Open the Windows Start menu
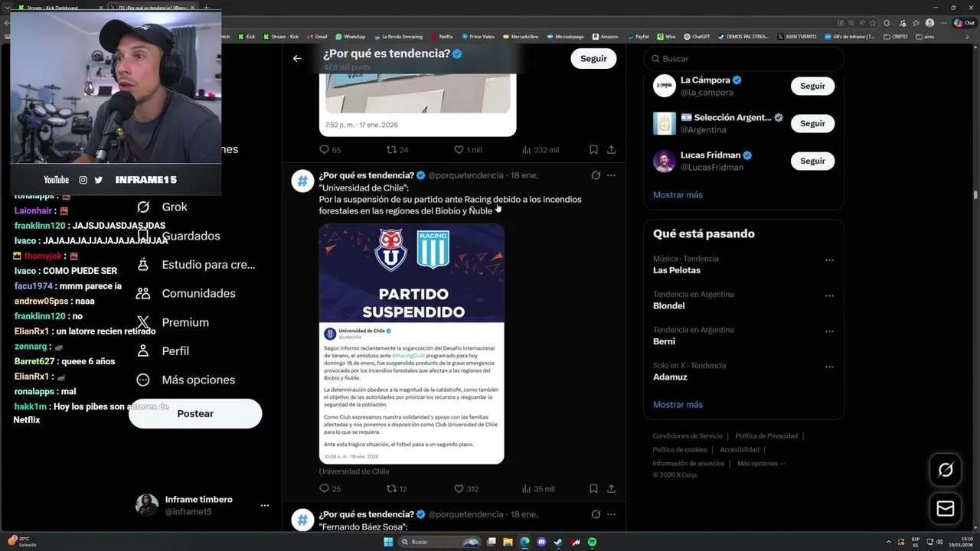The height and width of the screenshot is (551, 980). 388,542
